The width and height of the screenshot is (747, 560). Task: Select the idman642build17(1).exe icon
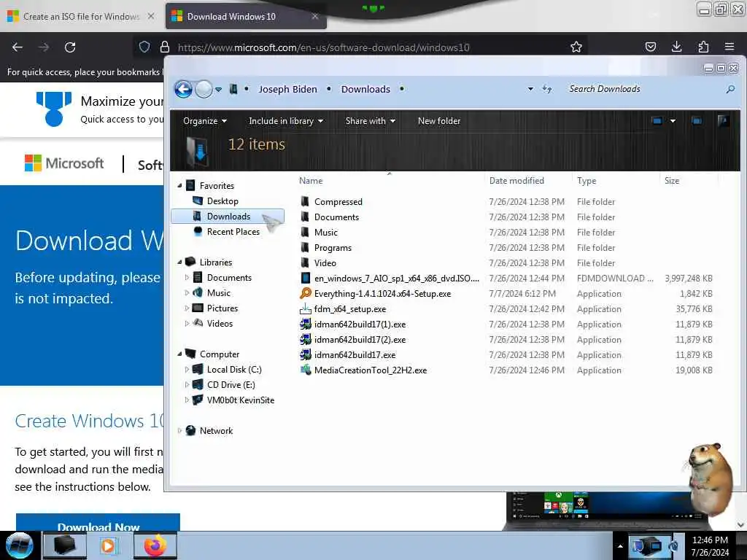tap(306, 324)
